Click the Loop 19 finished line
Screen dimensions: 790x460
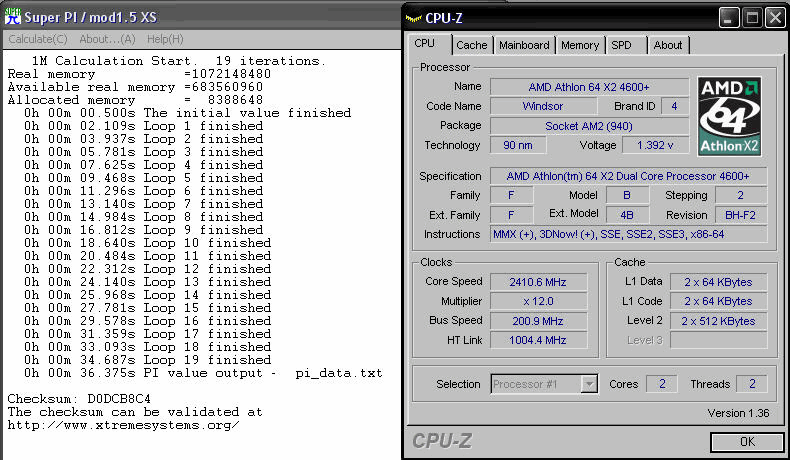[148, 360]
